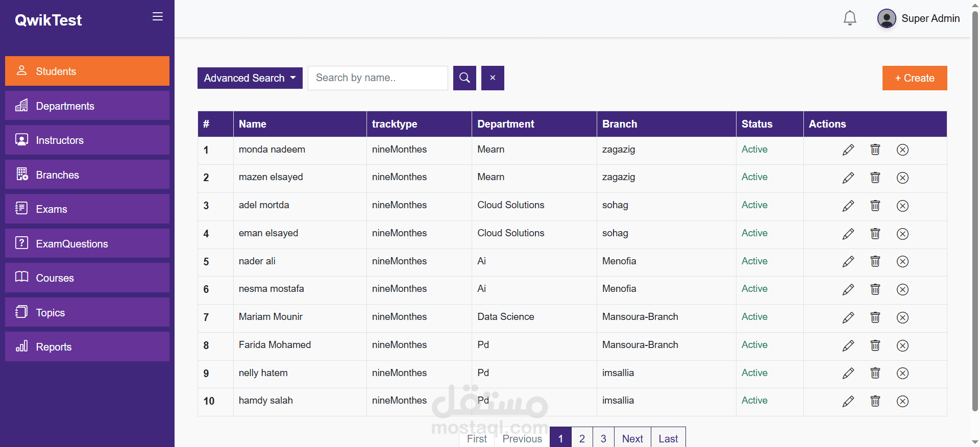This screenshot has height=447, width=980.
Task: Delete mazen elsayed with trash icon
Action: [x=875, y=178]
